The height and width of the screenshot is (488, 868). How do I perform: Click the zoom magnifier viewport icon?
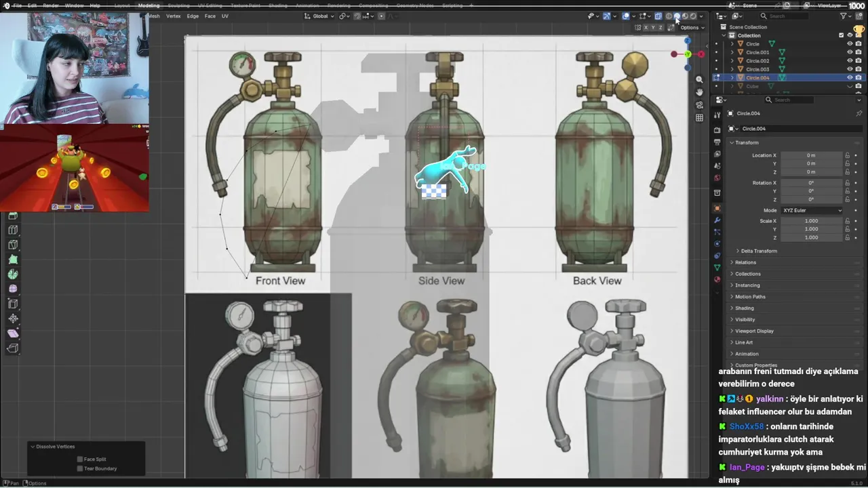pos(699,79)
